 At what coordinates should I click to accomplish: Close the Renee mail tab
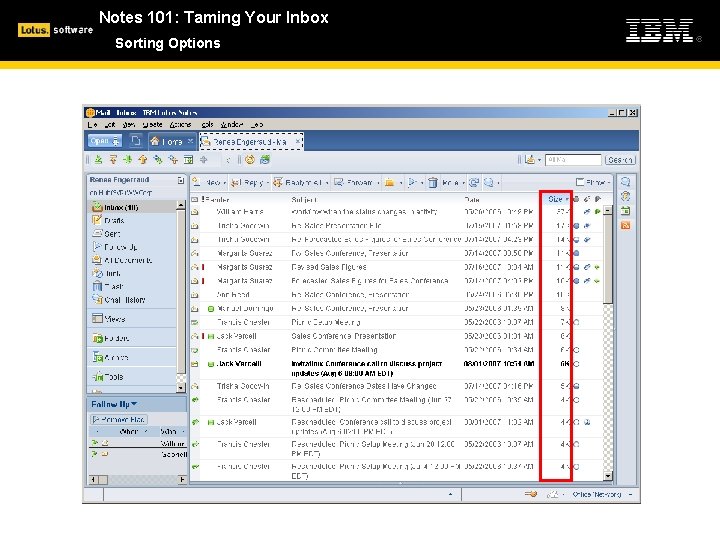point(298,141)
